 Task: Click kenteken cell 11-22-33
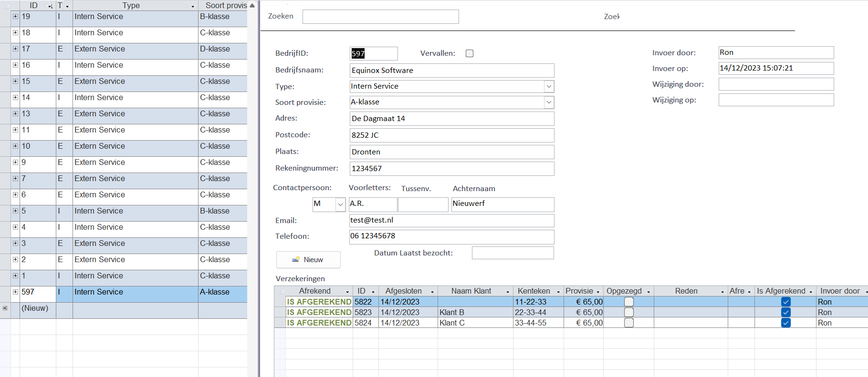click(x=538, y=302)
